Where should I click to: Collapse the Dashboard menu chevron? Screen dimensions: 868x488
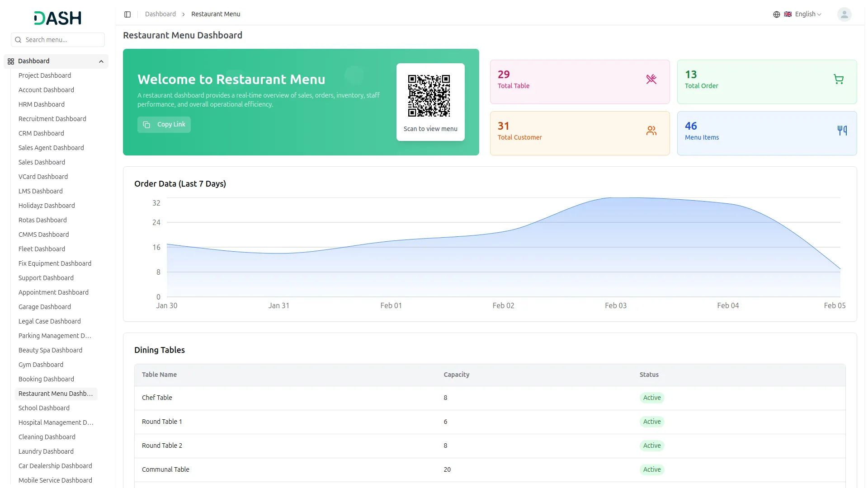pos(101,61)
